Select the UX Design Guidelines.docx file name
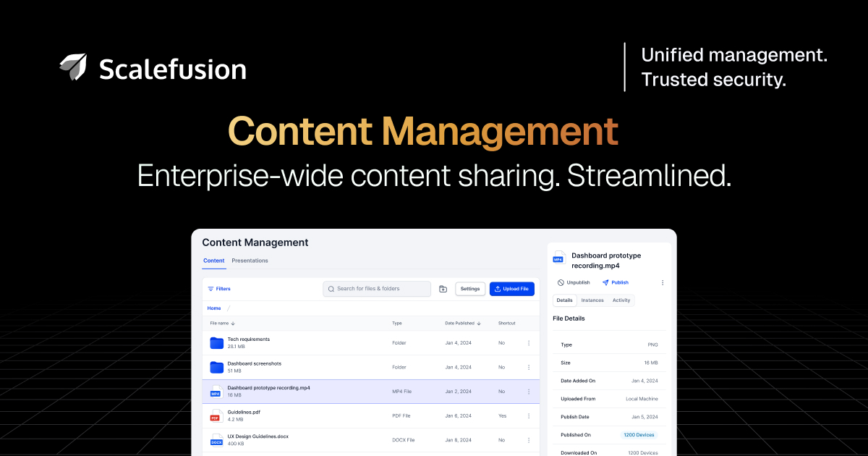Image resolution: width=868 pixels, height=456 pixels. click(x=258, y=436)
